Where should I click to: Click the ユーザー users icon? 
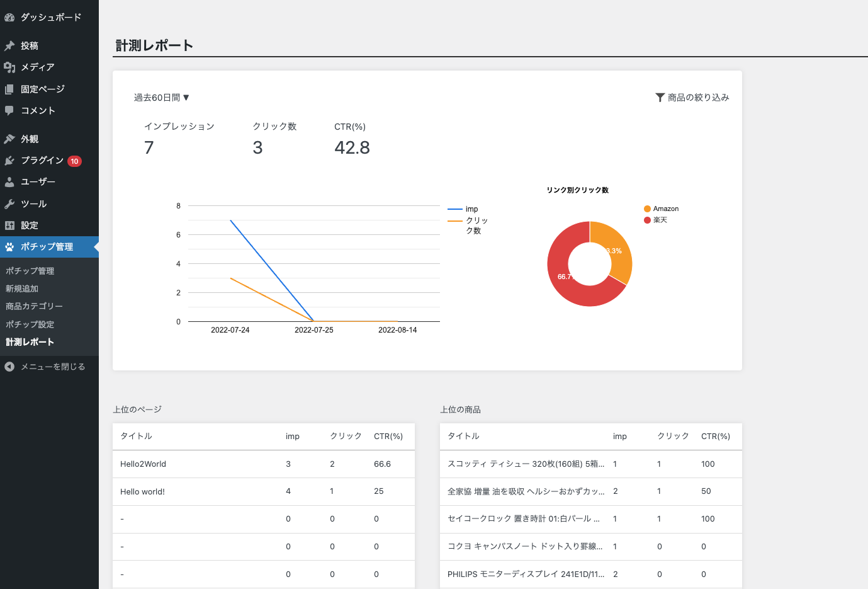[9, 181]
